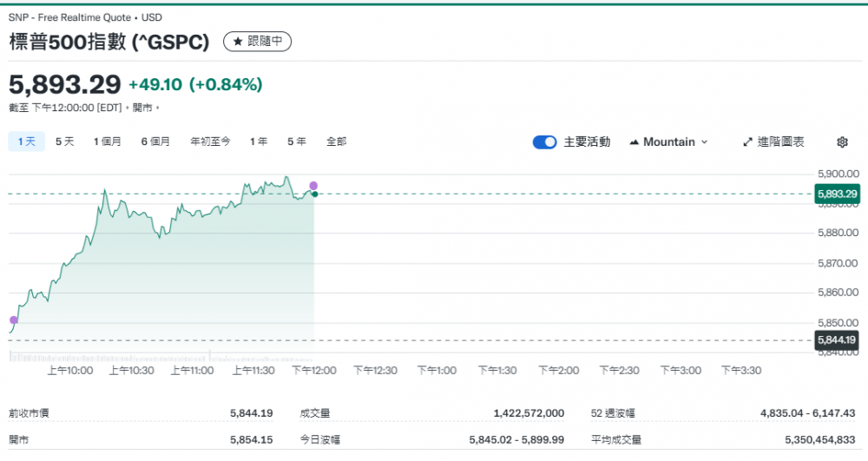This screenshot has height=461, width=868.
Task: Select the 1天 time range tab
Action: point(26,142)
